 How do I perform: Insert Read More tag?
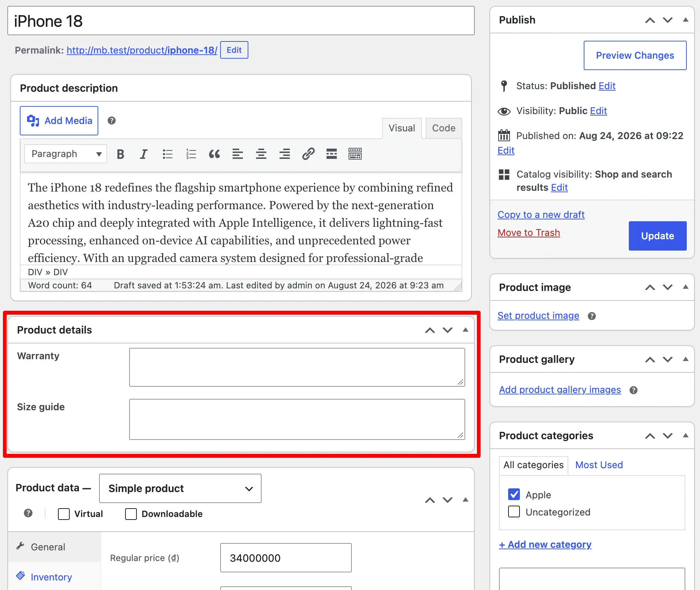[x=332, y=154]
